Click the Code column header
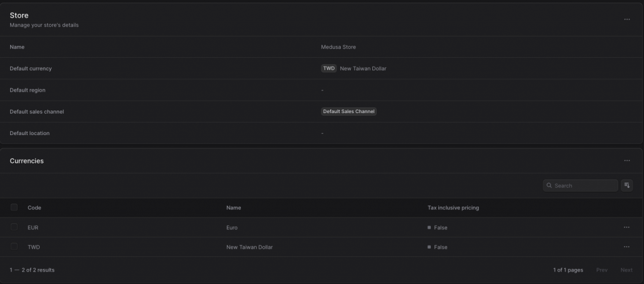 (34, 208)
